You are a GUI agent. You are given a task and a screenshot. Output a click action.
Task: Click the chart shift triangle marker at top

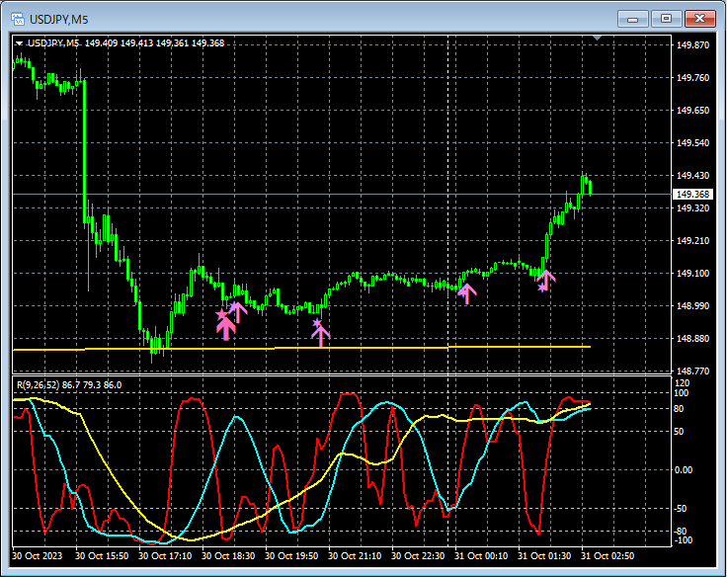tap(597, 38)
